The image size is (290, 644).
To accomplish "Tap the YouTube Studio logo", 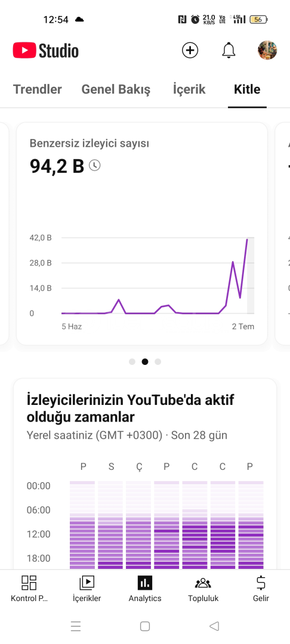I will (45, 51).
